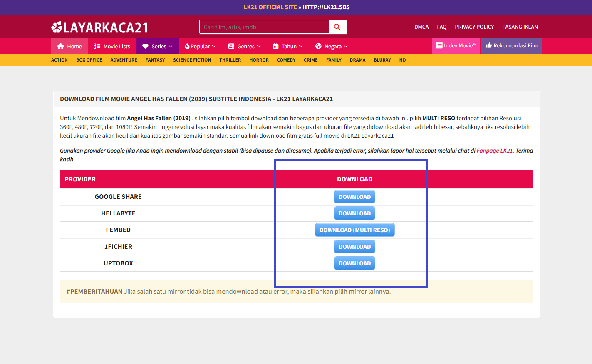
Task: Open the FANTASY category
Action: click(x=155, y=60)
